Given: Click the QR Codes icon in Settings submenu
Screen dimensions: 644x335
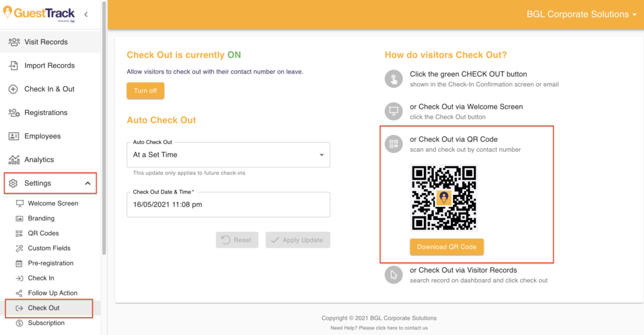Looking at the screenshot, I should click(x=19, y=233).
